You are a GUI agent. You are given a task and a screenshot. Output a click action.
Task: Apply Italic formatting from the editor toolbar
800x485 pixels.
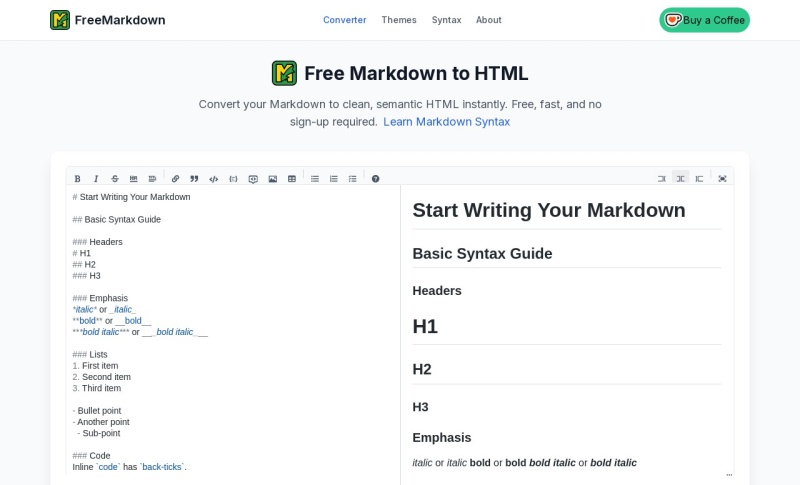[96, 178]
